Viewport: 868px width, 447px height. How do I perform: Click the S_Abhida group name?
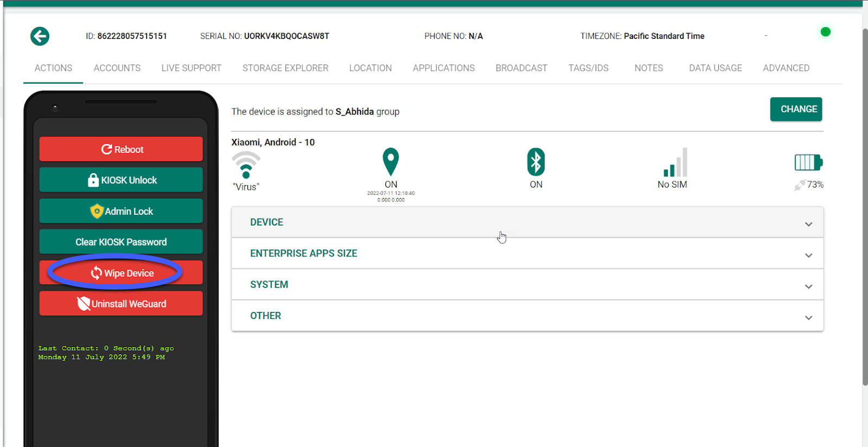coord(355,112)
